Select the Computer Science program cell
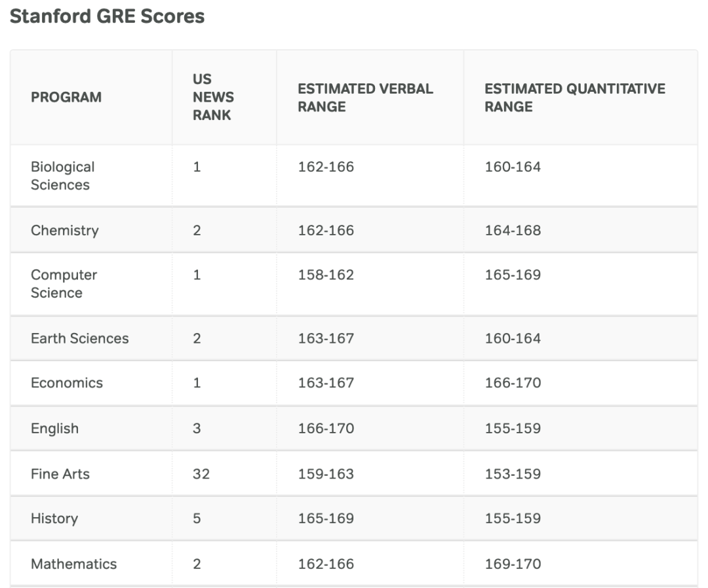 [x=64, y=284]
